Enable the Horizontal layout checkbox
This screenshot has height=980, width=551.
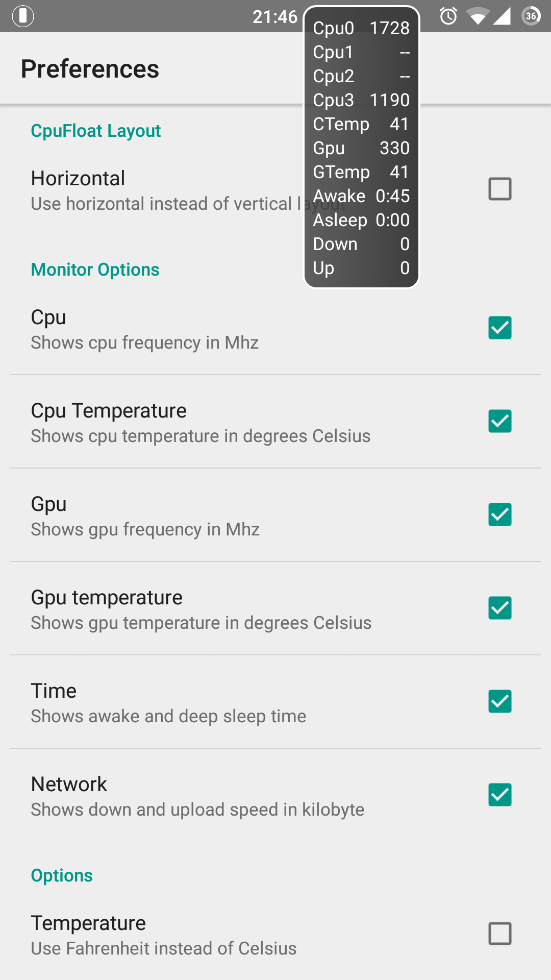(500, 189)
